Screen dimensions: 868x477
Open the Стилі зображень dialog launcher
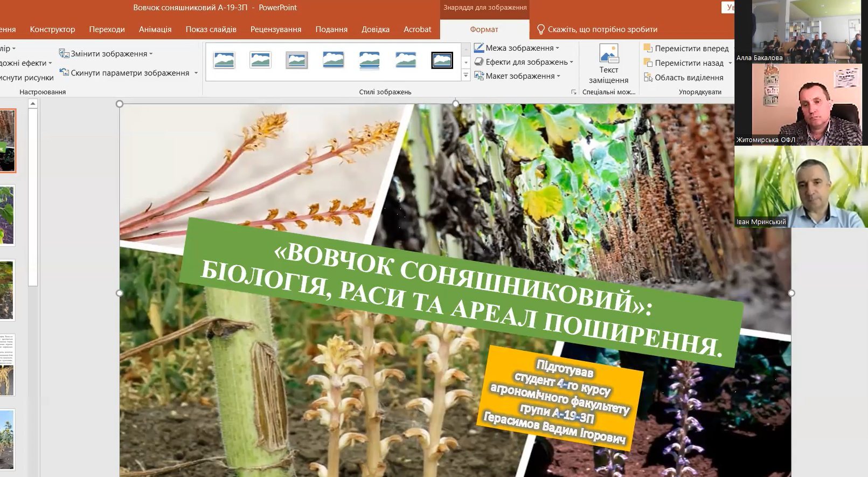click(574, 92)
